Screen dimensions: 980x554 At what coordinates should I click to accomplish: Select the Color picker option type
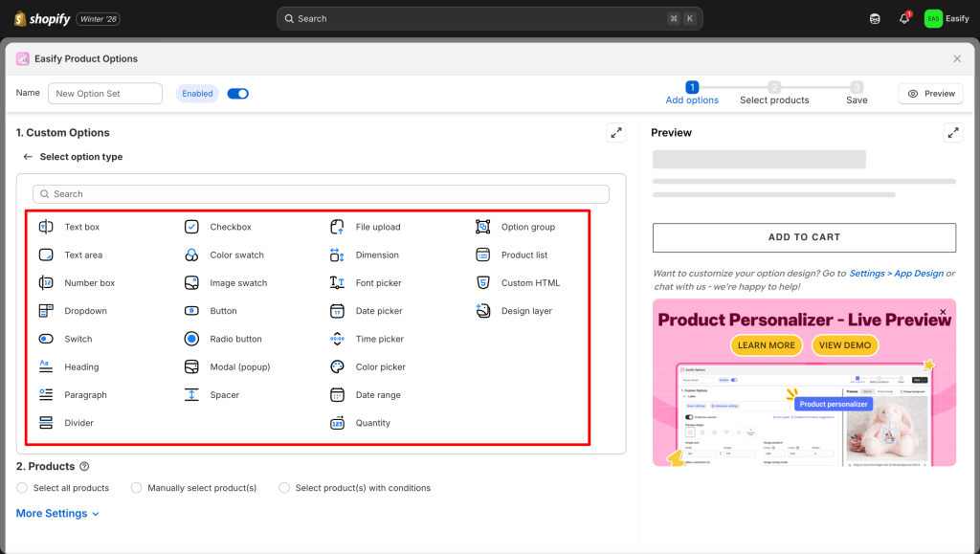click(380, 367)
